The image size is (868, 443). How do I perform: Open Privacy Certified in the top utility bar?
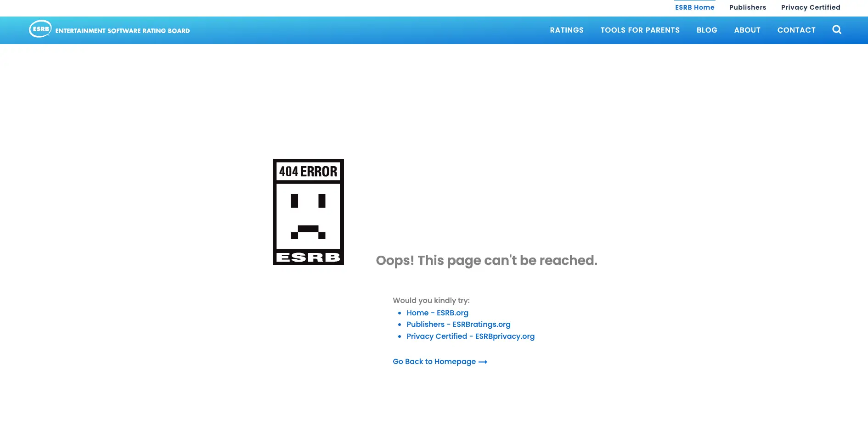[810, 7]
